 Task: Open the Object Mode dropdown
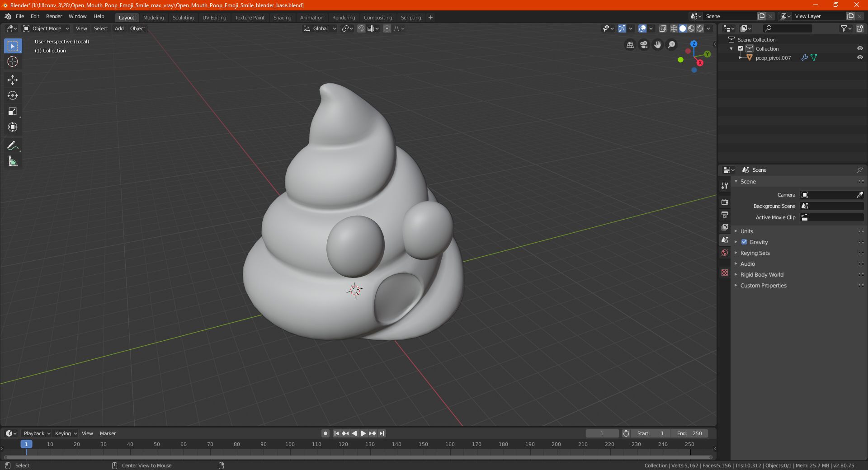tap(46, 28)
